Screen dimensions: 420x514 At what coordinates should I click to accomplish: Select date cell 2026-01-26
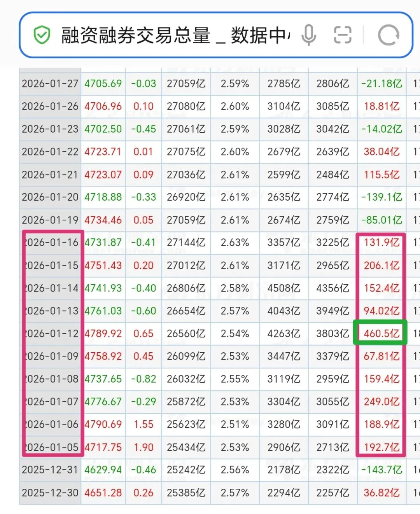pyautogui.click(x=50, y=106)
